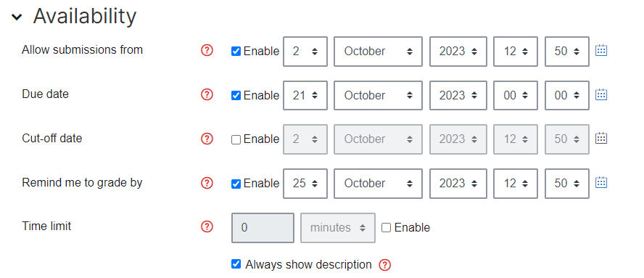This screenshot has width=644, height=278.
Task: Open month dropdown for Allow submissions from
Action: [378, 52]
